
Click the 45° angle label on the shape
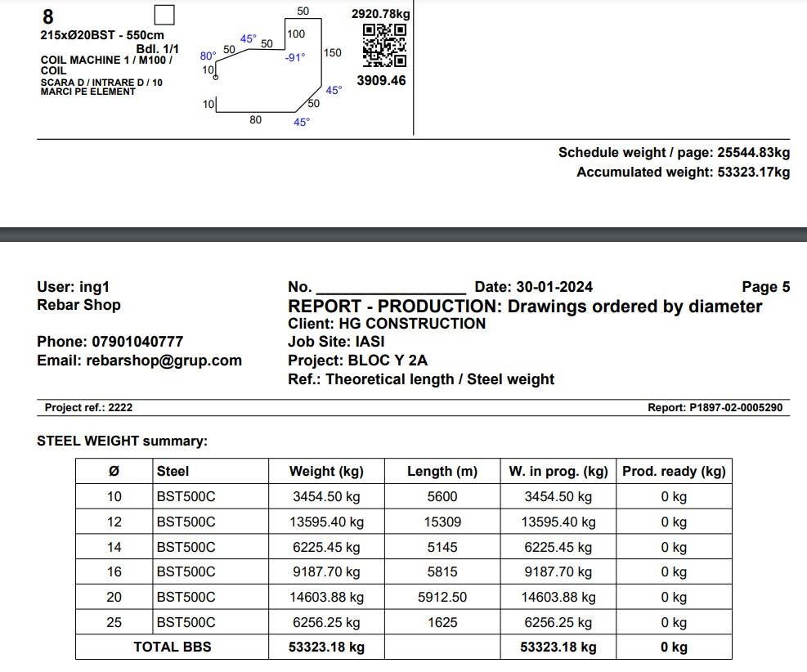click(x=248, y=38)
